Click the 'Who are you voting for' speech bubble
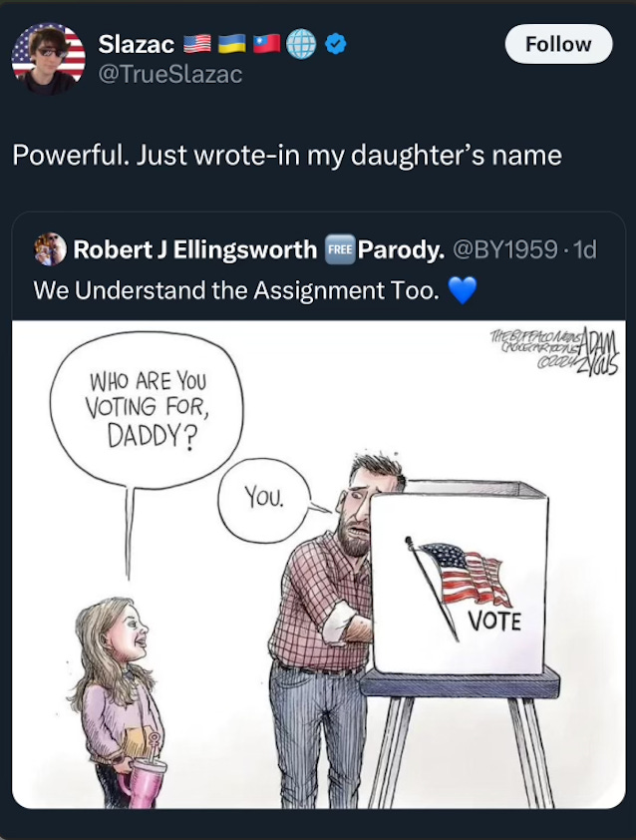636x840 pixels. click(x=147, y=410)
